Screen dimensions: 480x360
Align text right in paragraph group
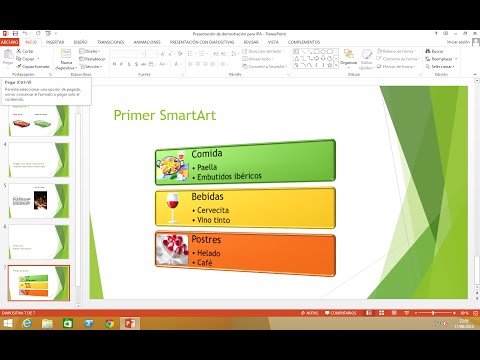(x=205, y=64)
